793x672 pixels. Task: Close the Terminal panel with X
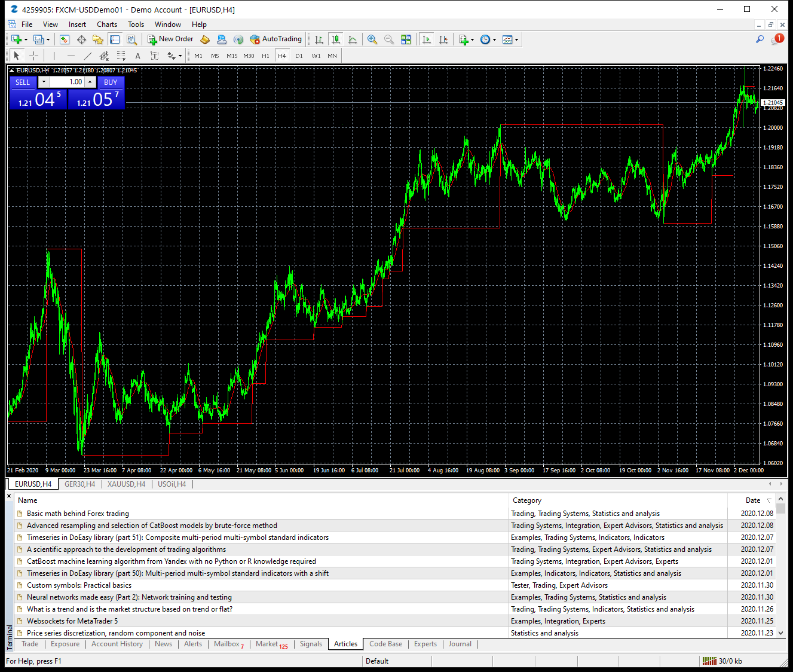coord(9,496)
